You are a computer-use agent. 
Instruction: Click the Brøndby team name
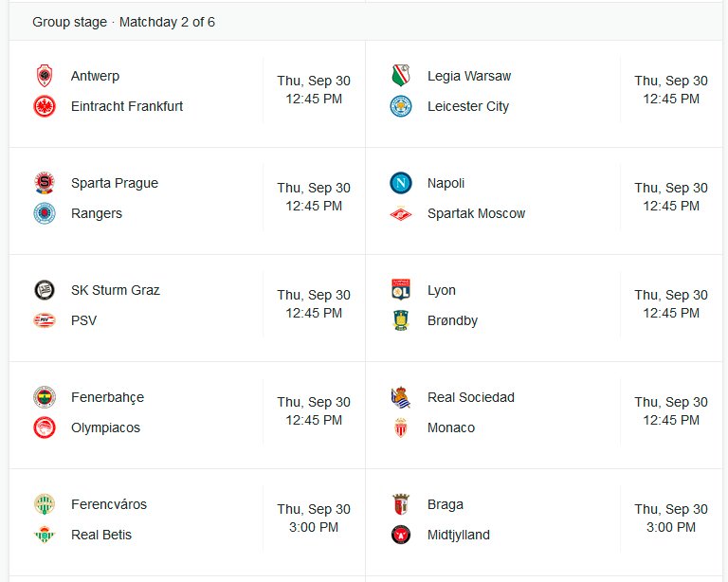pyautogui.click(x=453, y=320)
